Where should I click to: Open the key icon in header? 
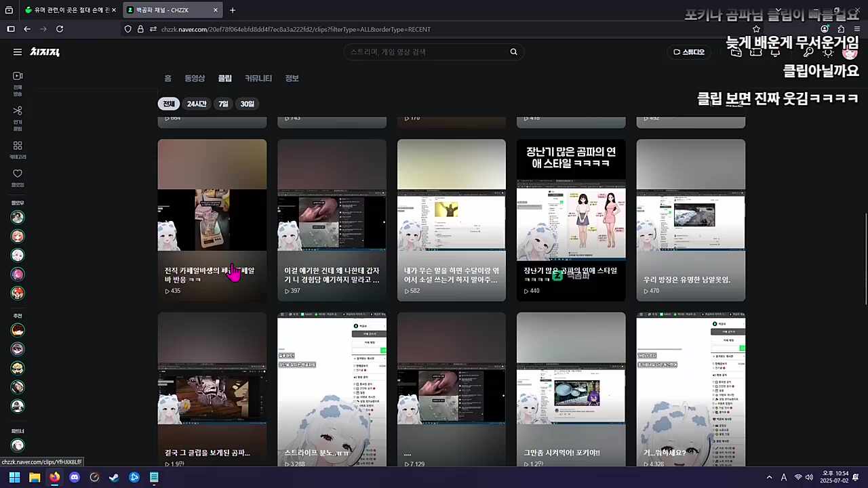808,52
